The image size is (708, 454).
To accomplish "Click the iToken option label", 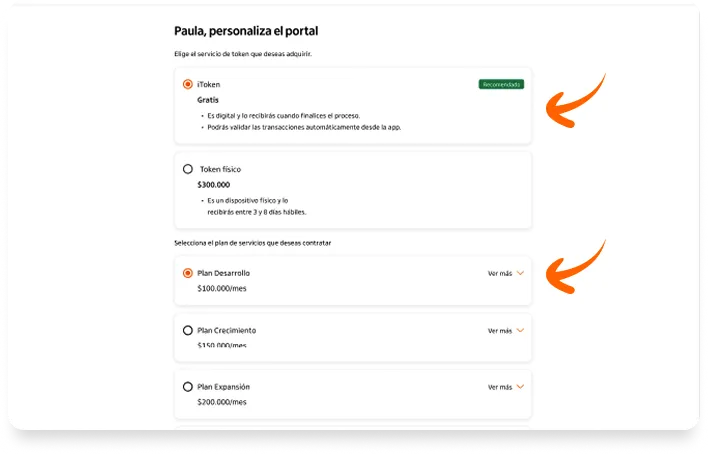I will 209,84.
